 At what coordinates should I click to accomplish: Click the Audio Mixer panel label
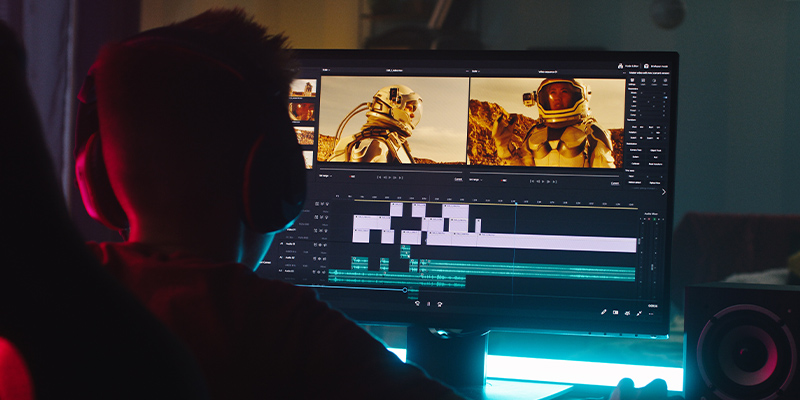651,213
